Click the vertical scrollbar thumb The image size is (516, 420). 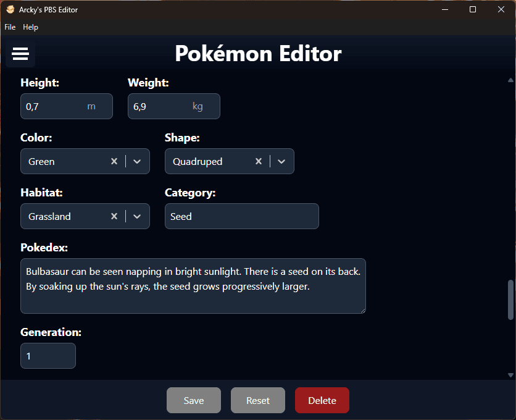pos(510,300)
